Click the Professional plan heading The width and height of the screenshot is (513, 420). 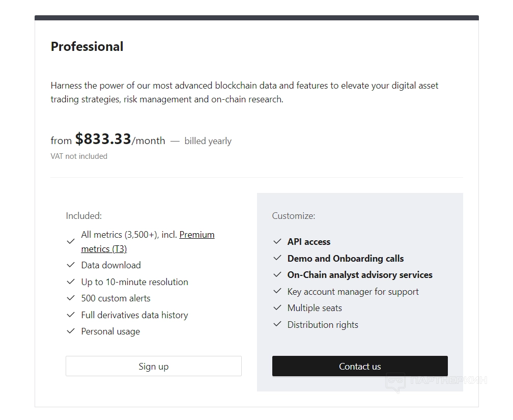[87, 47]
